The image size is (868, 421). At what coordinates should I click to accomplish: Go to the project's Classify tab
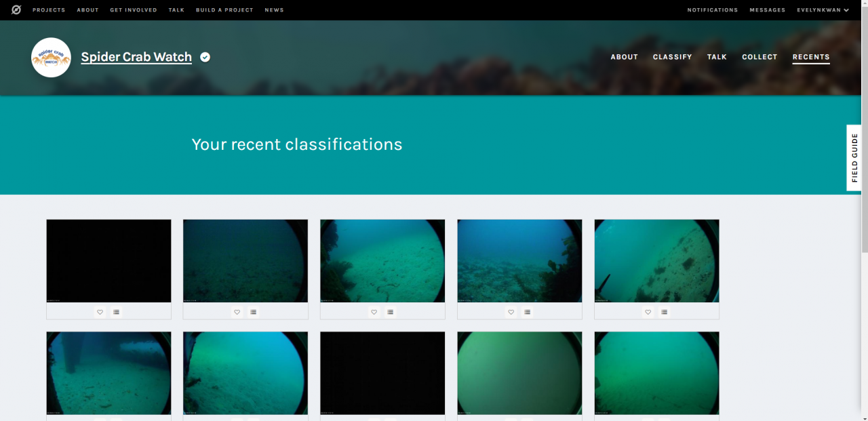click(673, 57)
